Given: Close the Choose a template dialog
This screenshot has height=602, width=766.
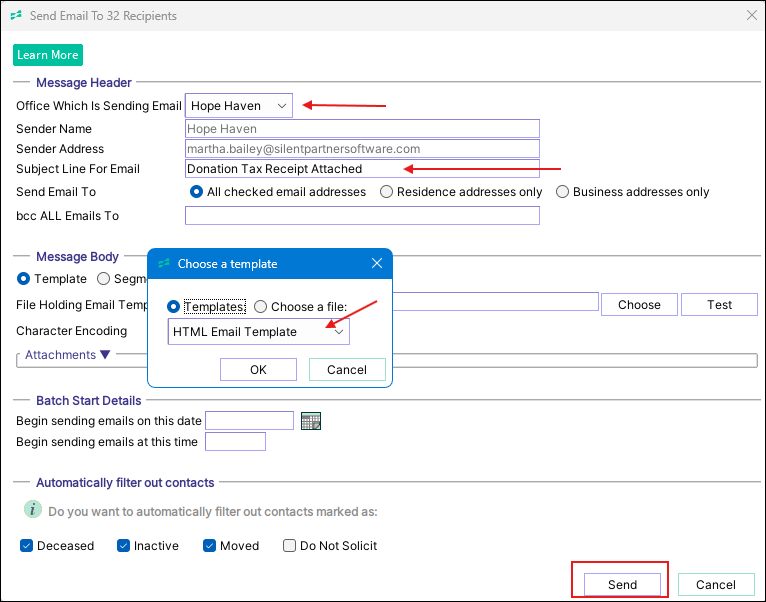Looking at the screenshot, I should click(377, 264).
